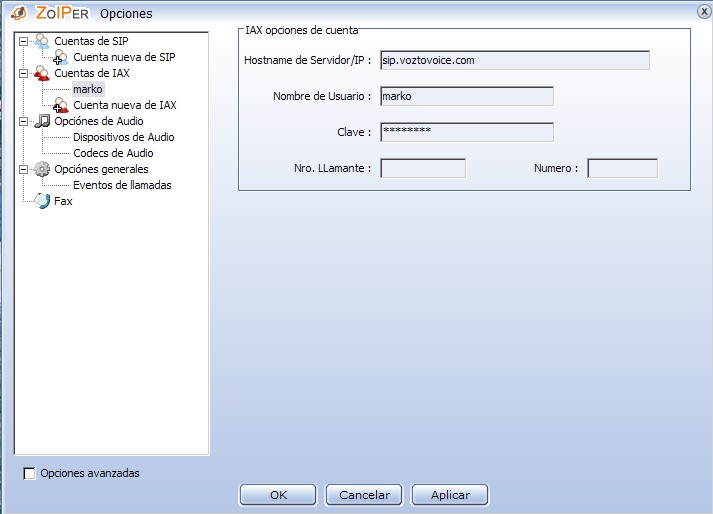Screen dimensions: 713x514
Task: Open Dispositivos de Audio settings
Action: pos(123,137)
